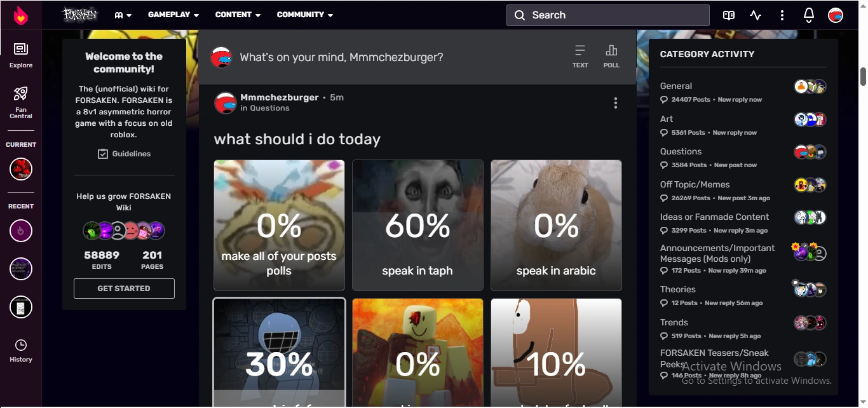Open the third recent wiki icon
Screen dimensions: 868x408
click(x=21, y=307)
